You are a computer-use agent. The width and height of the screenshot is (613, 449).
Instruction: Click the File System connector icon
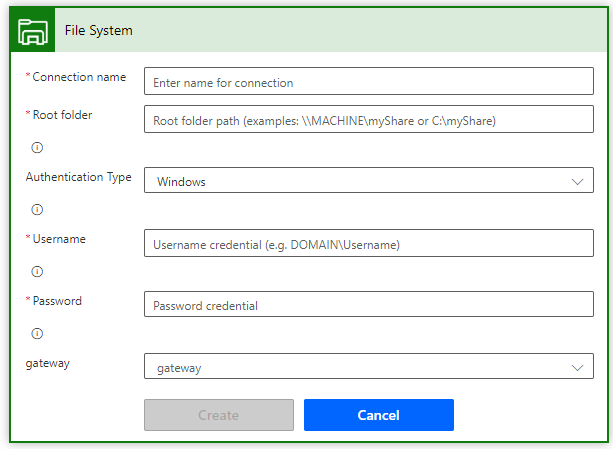point(34,30)
